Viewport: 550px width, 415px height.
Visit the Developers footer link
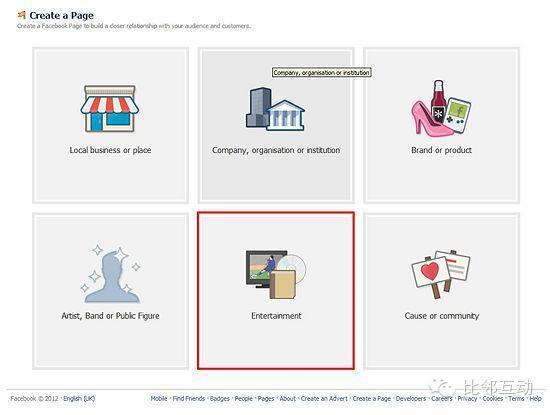tap(411, 399)
